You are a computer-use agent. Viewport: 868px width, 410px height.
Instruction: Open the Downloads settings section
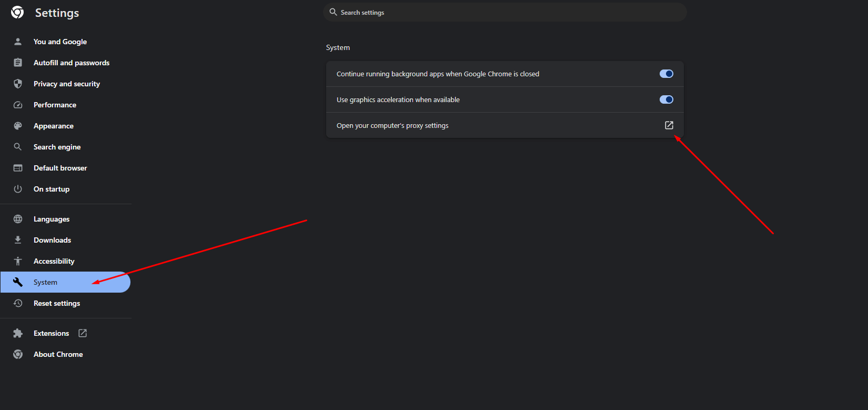(x=52, y=239)
